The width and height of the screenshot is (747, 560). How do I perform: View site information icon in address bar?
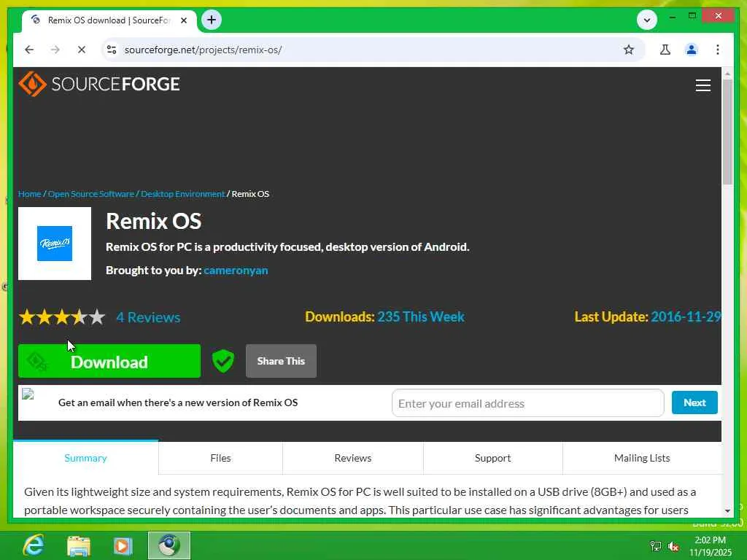(x=112, y=50)
